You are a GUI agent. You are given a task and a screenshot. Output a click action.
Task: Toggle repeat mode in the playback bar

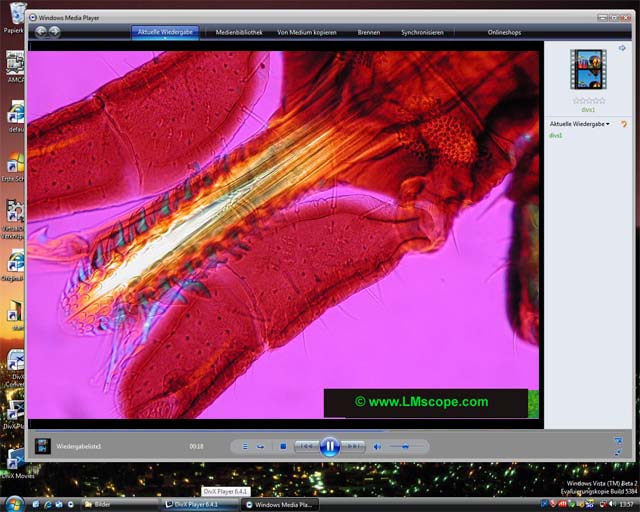point(260,446)
